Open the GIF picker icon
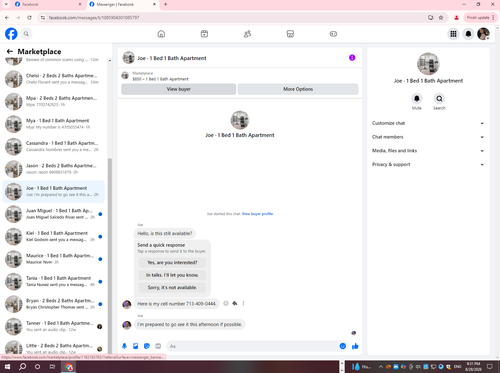 [158, 346]
